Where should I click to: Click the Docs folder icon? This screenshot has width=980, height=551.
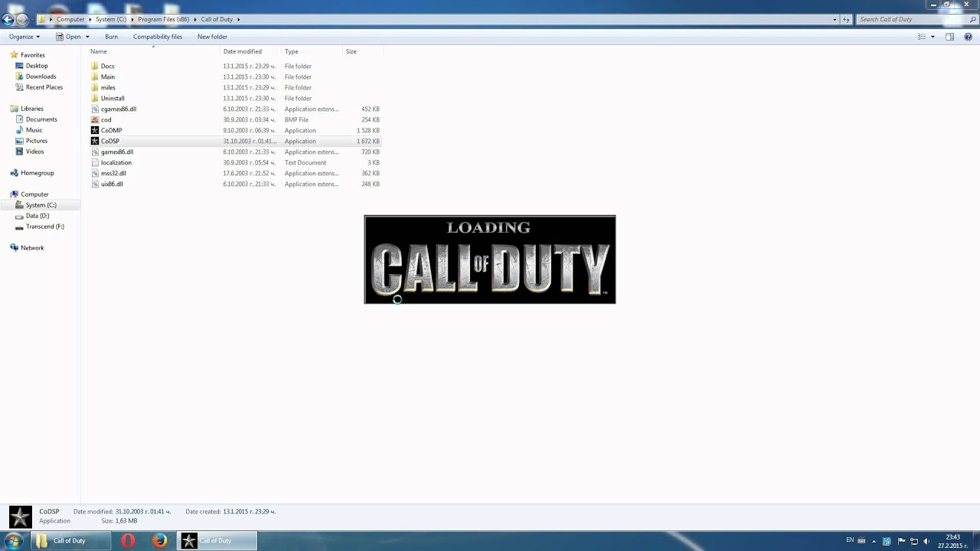click(95, 66)
